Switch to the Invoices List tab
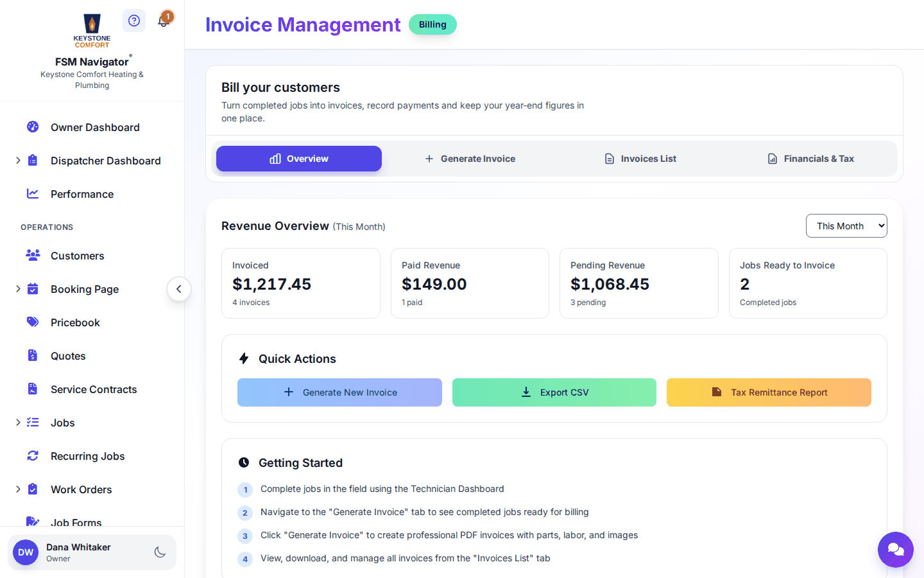This screenshot has width=924, height=578. pyautogui.click(x=640, y=159)
